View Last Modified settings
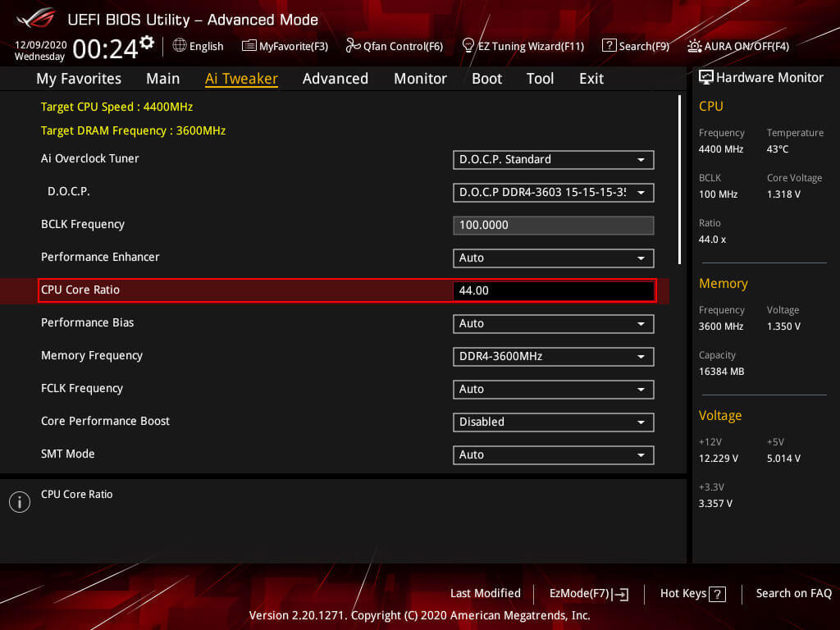This screenshot has height=630, width=840. (486, 593)
